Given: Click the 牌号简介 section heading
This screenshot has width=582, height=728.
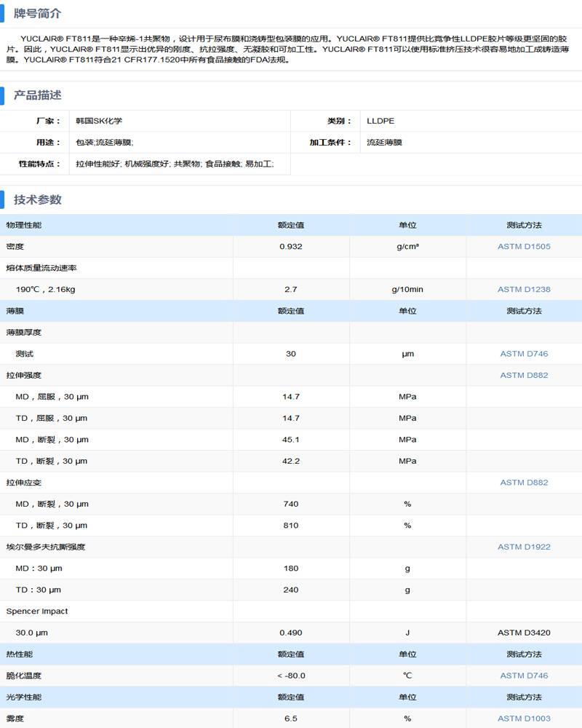Looking at the screenshot, I should coord(37,13).
